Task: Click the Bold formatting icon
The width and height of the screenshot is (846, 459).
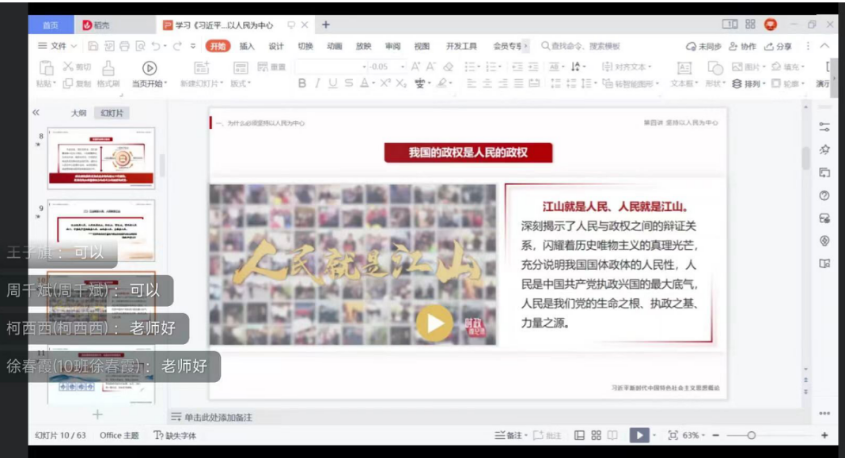Action: point(302,84)
